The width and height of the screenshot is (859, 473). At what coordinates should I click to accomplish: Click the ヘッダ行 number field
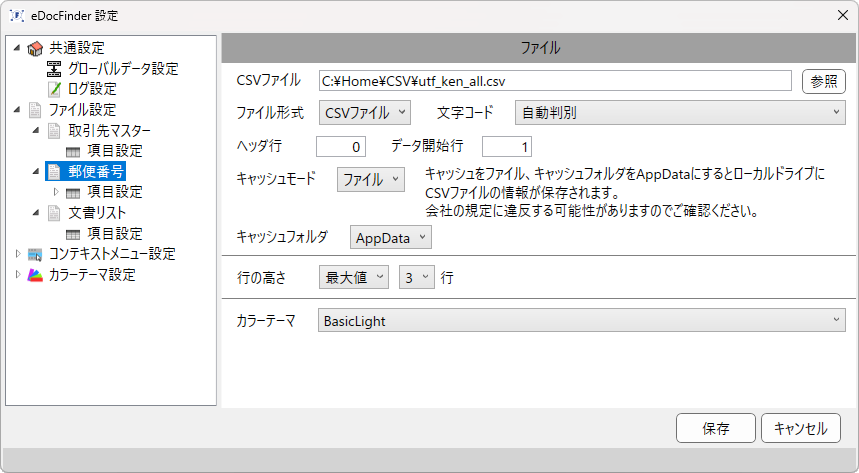click(341, 146)
